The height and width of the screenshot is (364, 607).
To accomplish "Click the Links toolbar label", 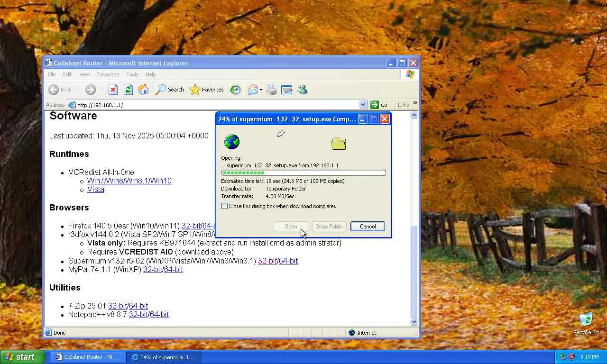I will tap(404, 105).
